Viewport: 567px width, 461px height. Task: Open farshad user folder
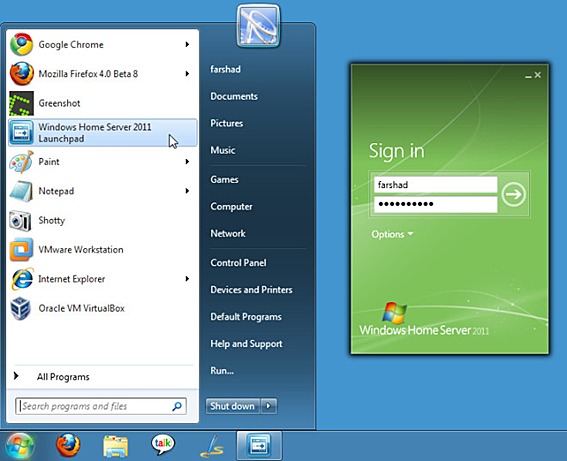coord(225,69)
